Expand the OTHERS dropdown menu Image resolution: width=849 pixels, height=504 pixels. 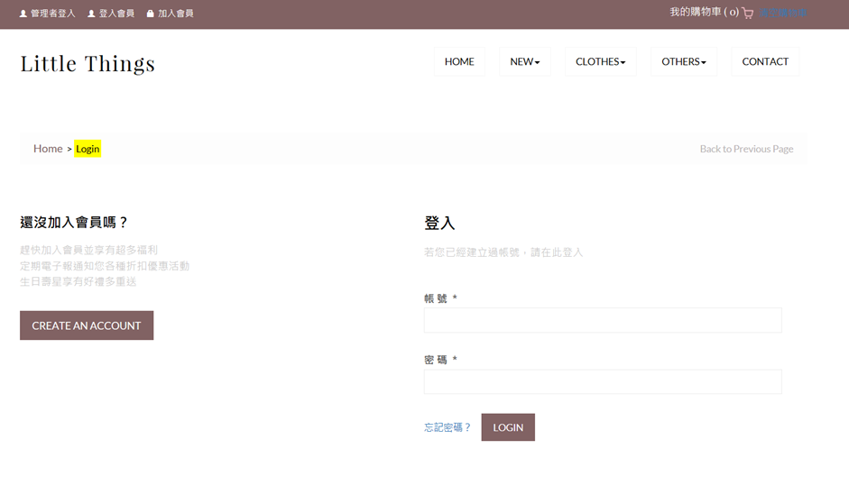pos(683,61)
